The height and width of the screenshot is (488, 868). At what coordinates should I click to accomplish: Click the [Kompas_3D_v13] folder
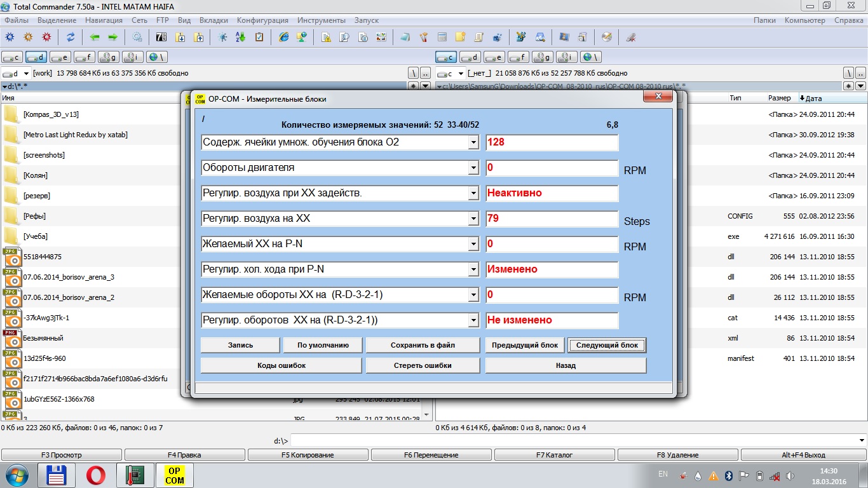coord(51,114)
